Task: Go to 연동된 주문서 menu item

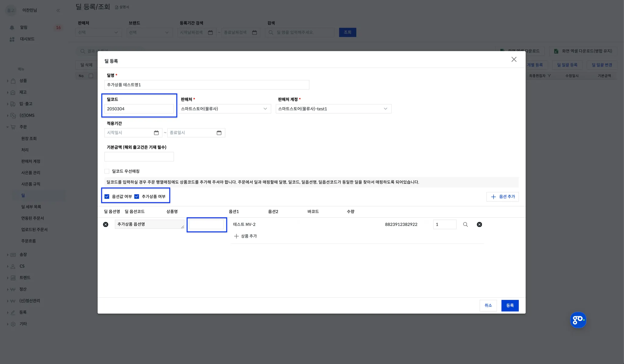Action: coord(32,218)
